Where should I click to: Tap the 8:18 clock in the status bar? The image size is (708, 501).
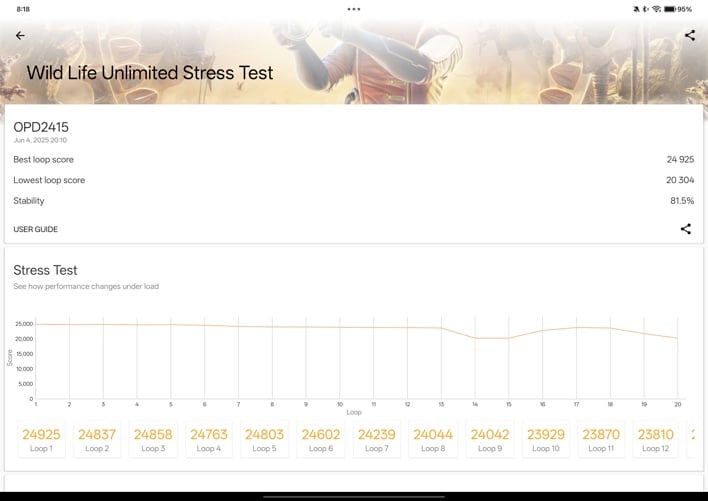point(23,9)
